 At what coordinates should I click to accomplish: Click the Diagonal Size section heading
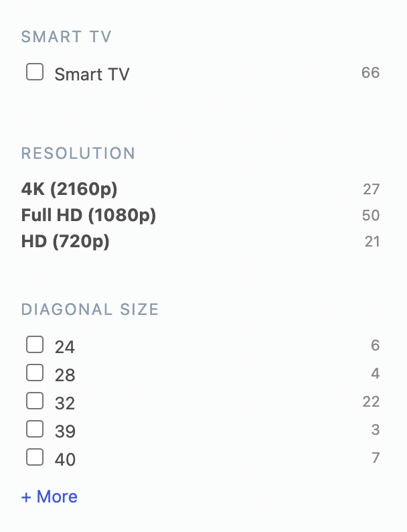point(90,310)
